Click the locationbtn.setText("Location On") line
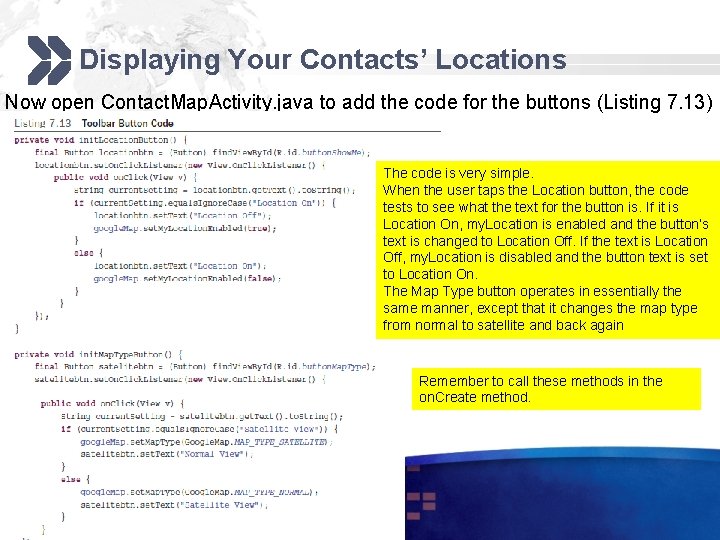This screenshot has width=720, height=540. 180,266
